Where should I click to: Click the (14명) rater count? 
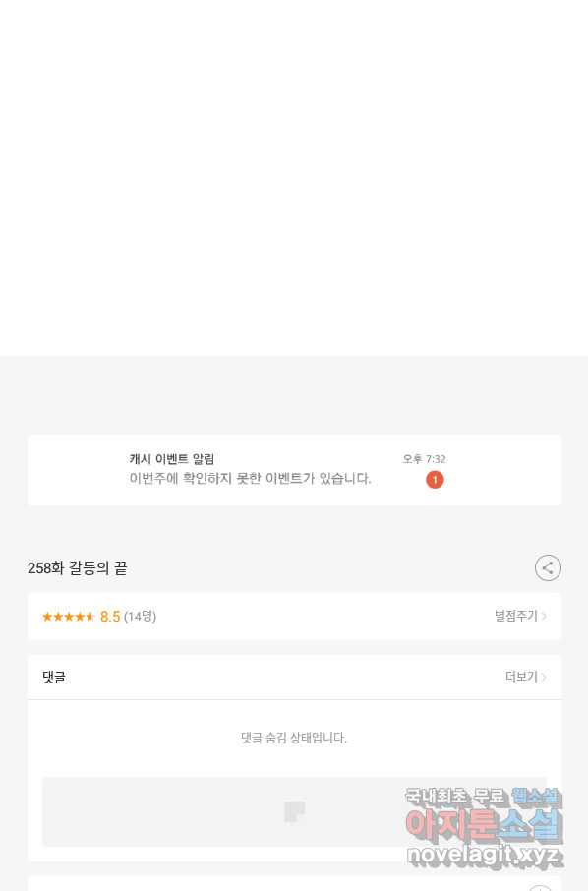140,617
